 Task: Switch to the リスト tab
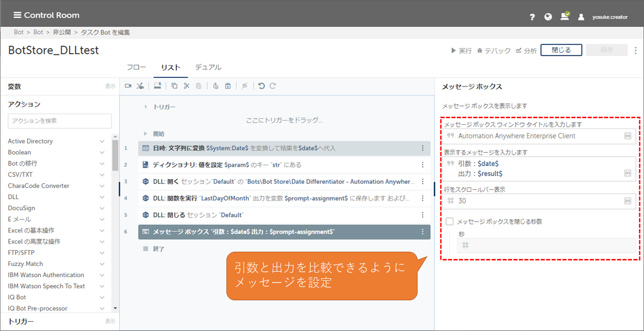[170, 68]
